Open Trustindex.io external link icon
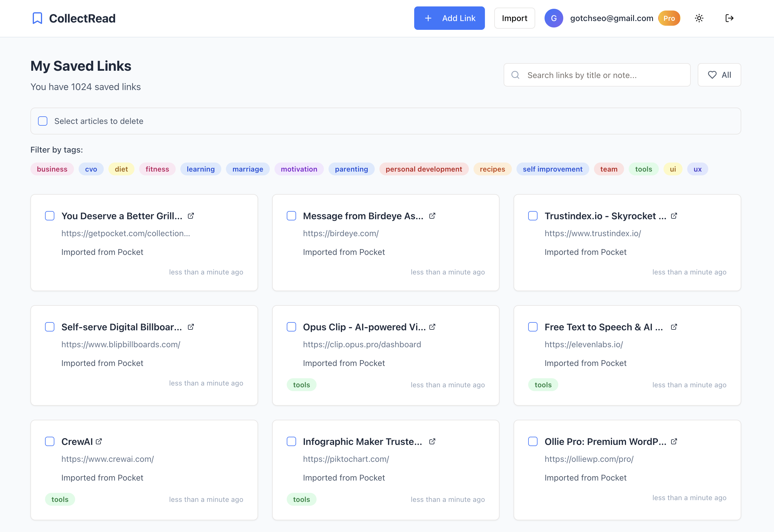Screen dimensions: 774x532 point(674,216)
